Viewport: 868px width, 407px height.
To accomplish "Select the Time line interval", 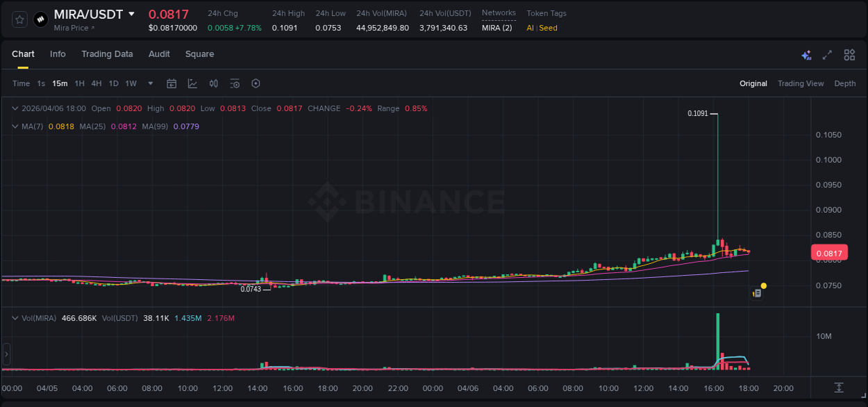I will 21,83.
